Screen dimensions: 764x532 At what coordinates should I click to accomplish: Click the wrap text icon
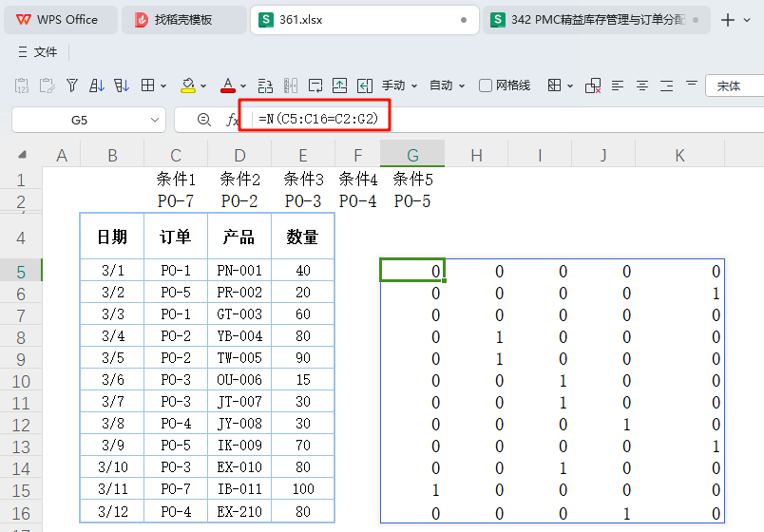[315, 85]
